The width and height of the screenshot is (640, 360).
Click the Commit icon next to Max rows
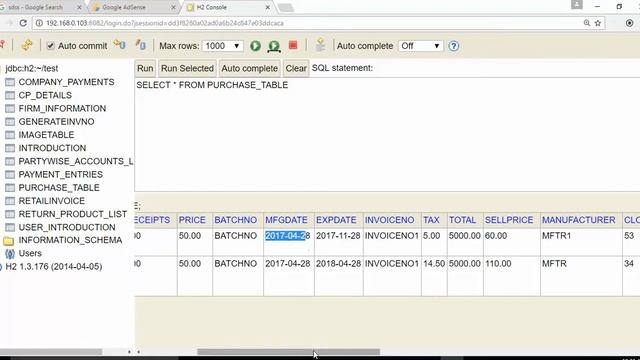pos(140,45)
